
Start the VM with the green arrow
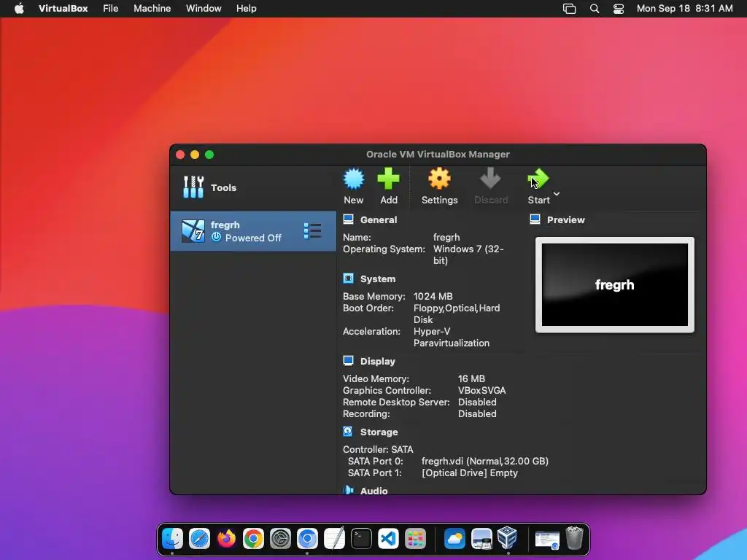(x=538, y=179)
